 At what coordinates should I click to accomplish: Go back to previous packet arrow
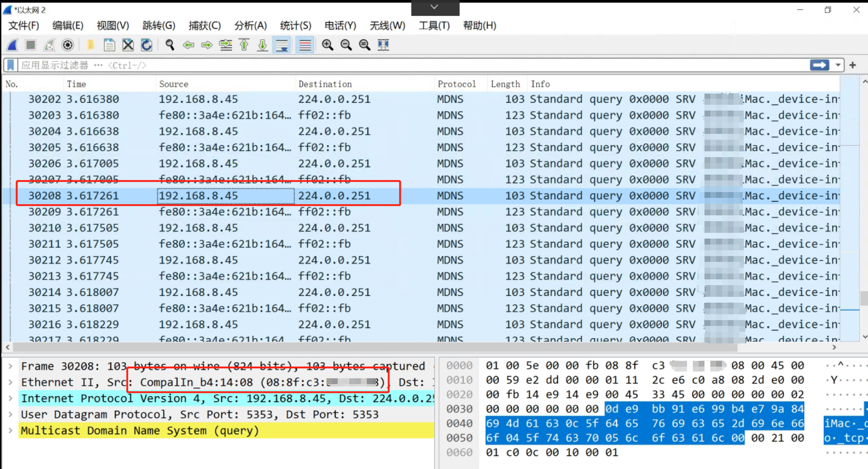point(188,45)
